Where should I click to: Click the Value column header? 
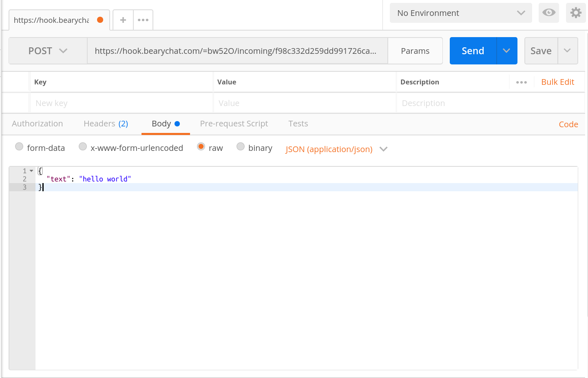pos(227,82)
